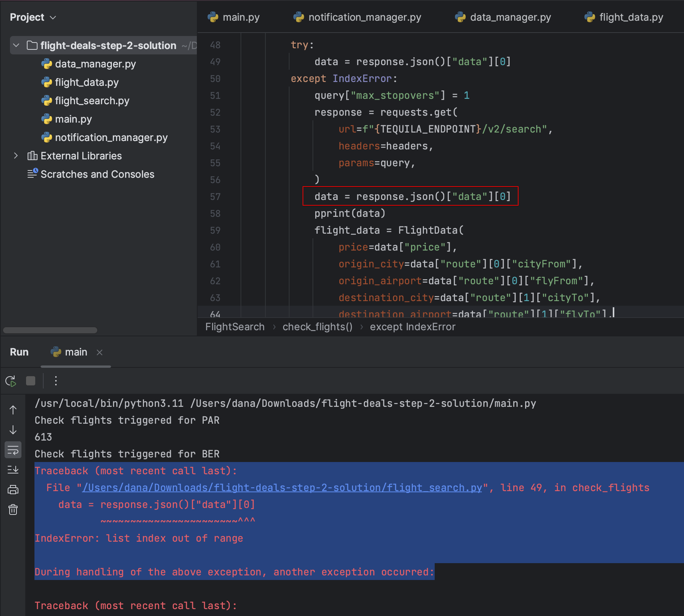Click the flight_search.py Python file icon in tree

47,101
